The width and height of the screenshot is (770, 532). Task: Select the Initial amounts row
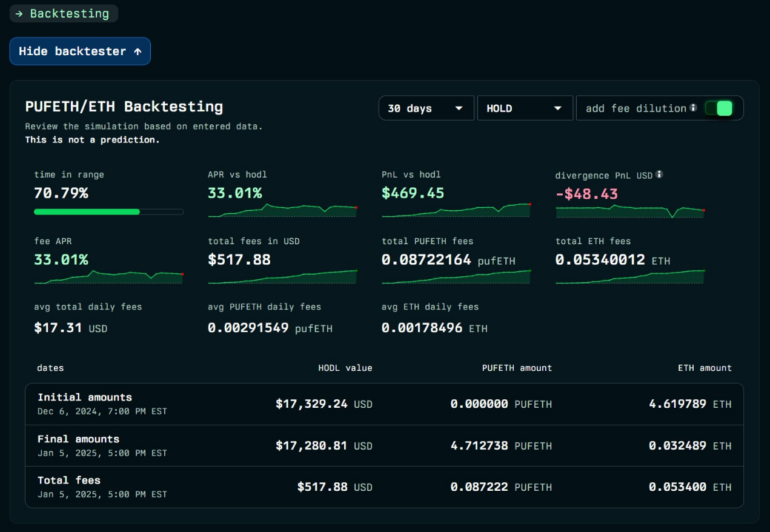(x=384, y=404)
